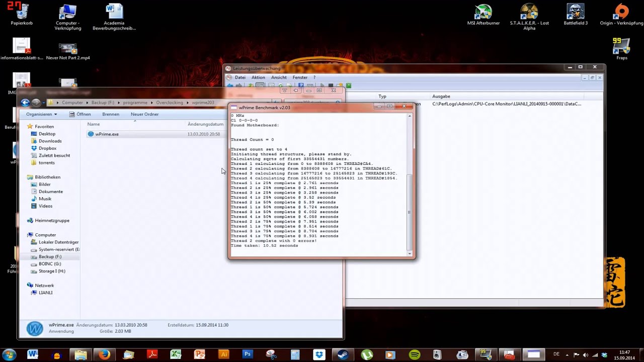Open the Fenster menu in Leistungsüberwachung
The width and height of the screenshot is (644, 362).
point(300,77)
